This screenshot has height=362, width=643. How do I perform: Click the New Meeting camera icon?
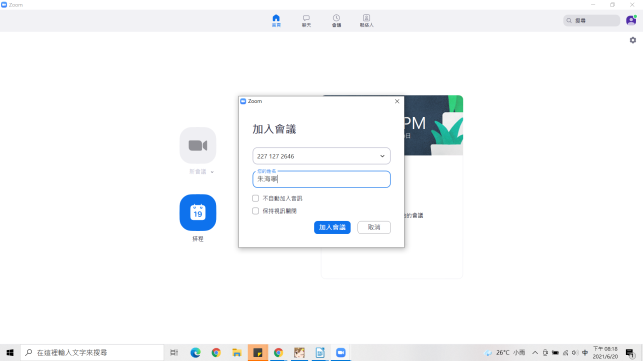[198, 146]
